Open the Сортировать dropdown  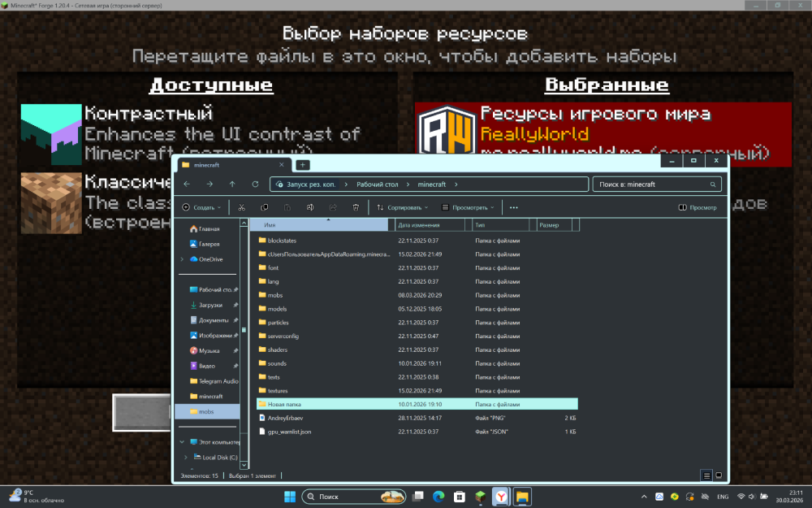pyautogui.click(x=403, y=207)
